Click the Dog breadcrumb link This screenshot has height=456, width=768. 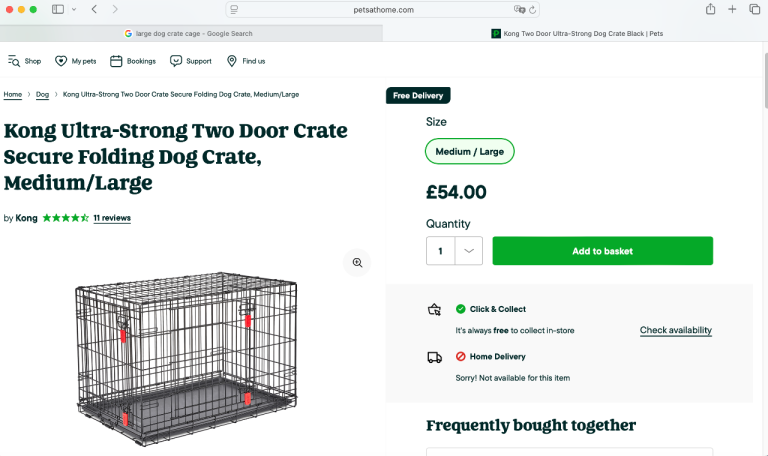tap(42, 95)
